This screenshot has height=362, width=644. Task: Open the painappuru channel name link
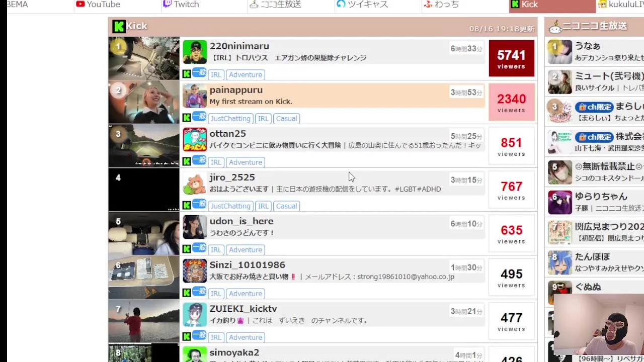(236, 90)
